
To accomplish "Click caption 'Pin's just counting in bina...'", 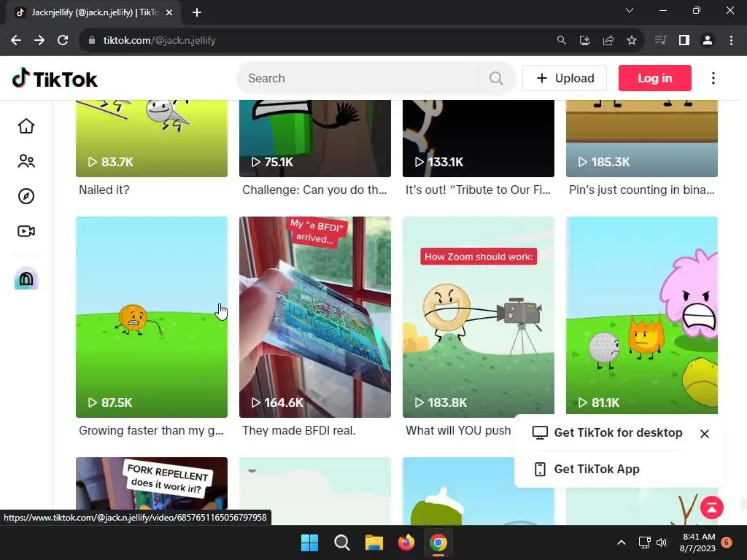I will pos(642,190).
